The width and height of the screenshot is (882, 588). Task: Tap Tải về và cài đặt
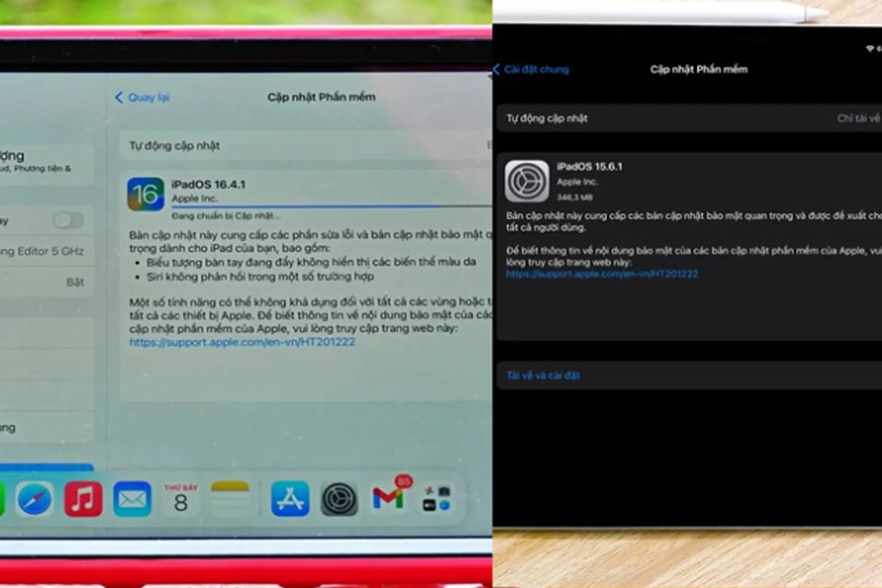(543, 375)
